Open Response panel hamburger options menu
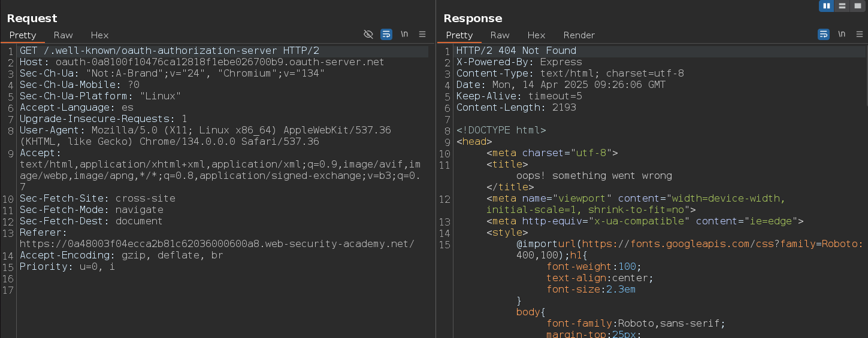Screen dimensions: 868x338 (x=860, y=35)
